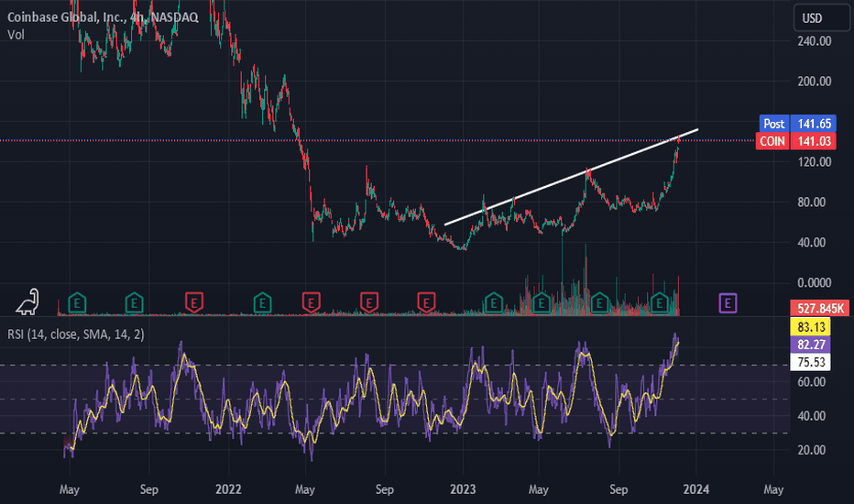Open the red earnings marker at May 2022

[x=311, y=302]
